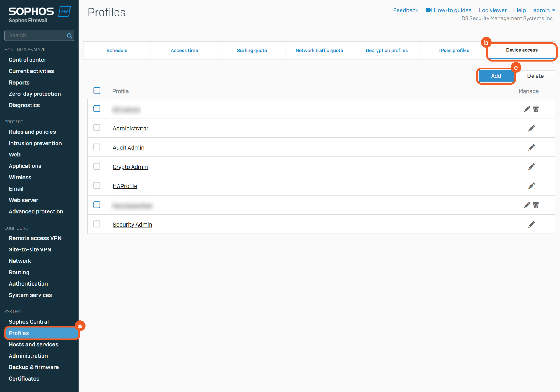The image size is (560, 392).
Task: Click the How-to guides video camera icon
Action: click(x=428, y=10)
